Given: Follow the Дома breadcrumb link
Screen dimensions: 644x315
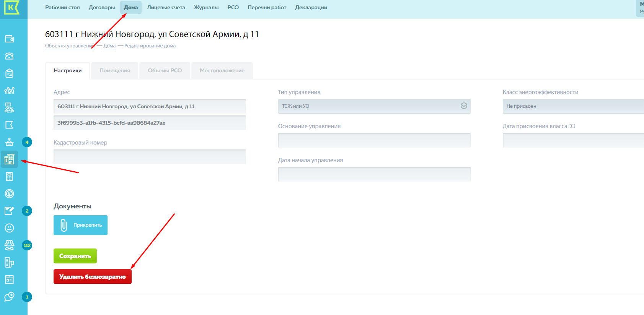Looking at the screenshot, I should pyautogui.click(x=109, y=46).
